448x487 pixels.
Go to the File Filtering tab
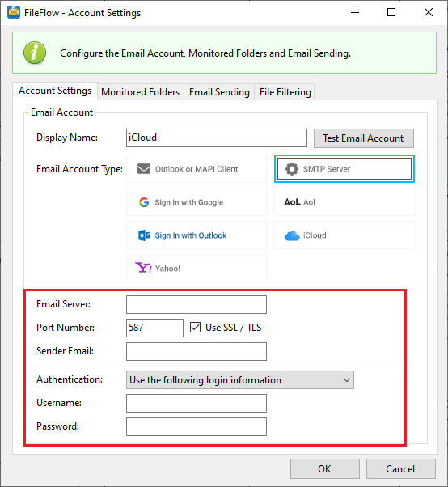click(x=285, y=92)
